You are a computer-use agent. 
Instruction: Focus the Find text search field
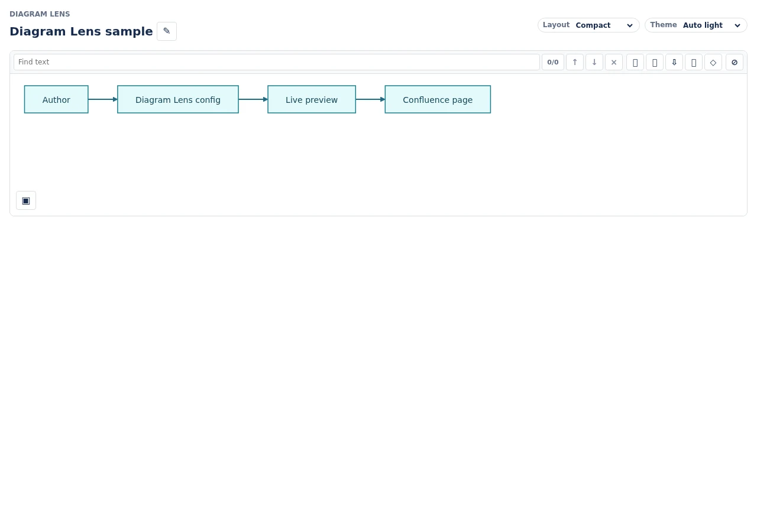click(x=277, y=62)
